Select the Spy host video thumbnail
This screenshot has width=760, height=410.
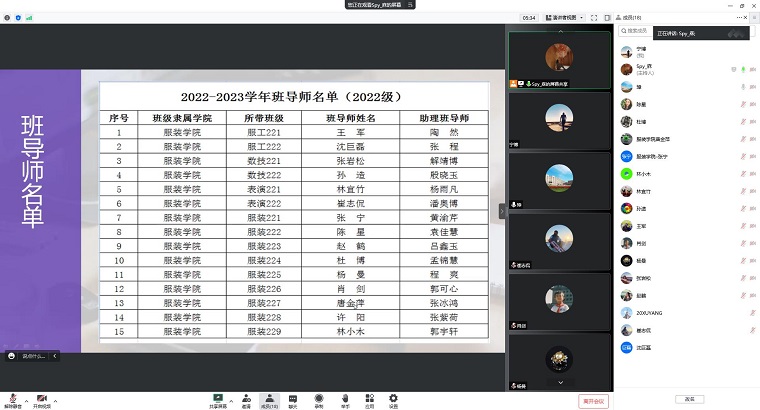[559, 60]
